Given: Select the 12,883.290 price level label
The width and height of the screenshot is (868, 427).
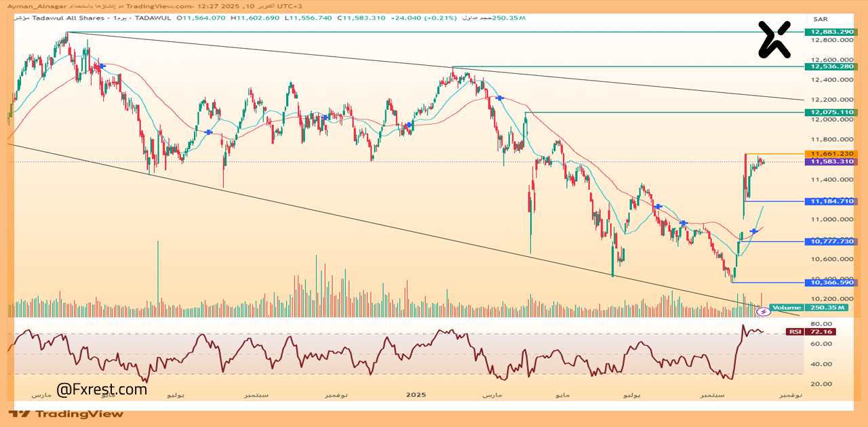Looking at the screenshot, I should pos(830,32).
